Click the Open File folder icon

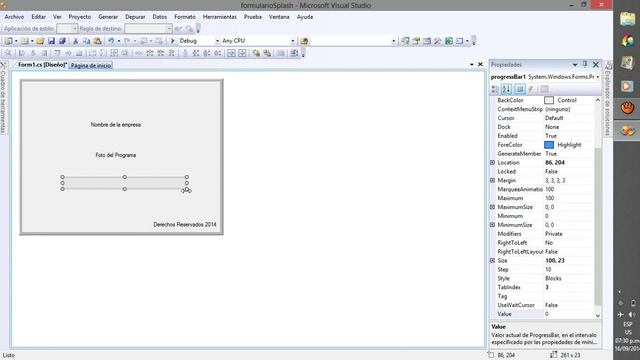pyautogui.click(x=40, y=41)
